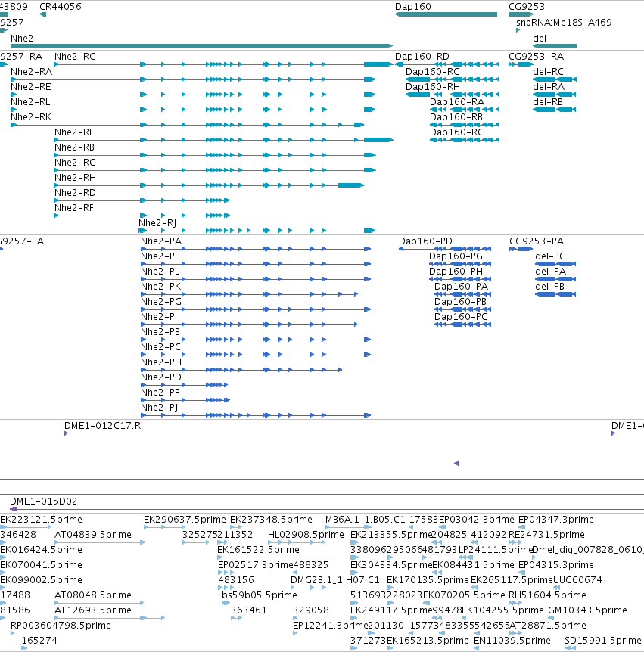Select the long Nhe2 gene span bar

coord(202,46)
